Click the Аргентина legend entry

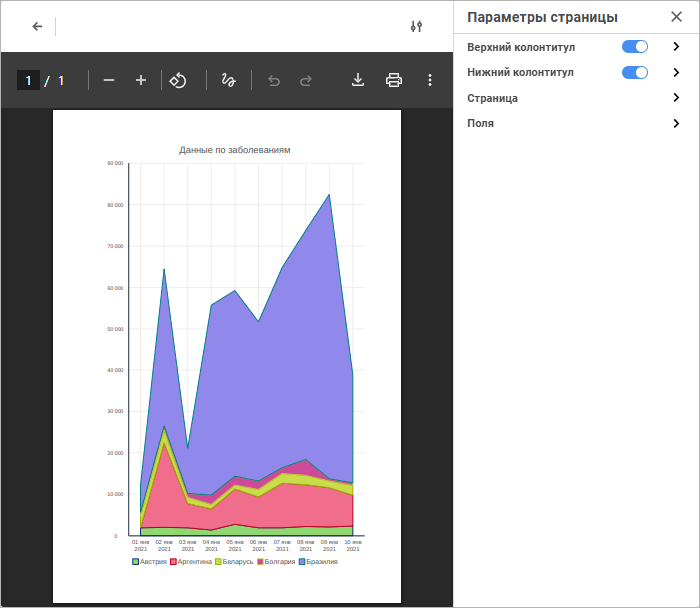(193, 562)
